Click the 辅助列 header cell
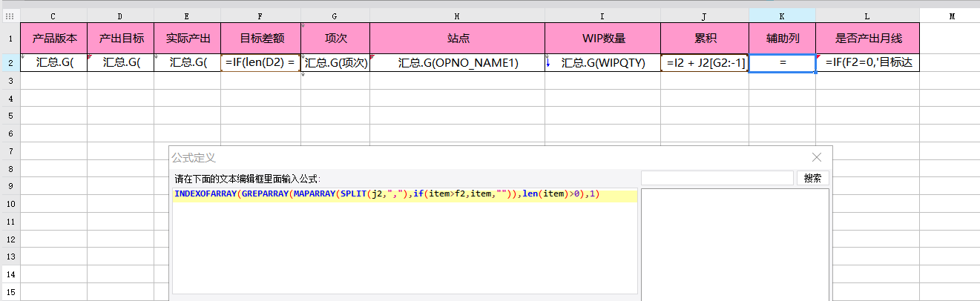Screen dimensions: 980x301 783,39
